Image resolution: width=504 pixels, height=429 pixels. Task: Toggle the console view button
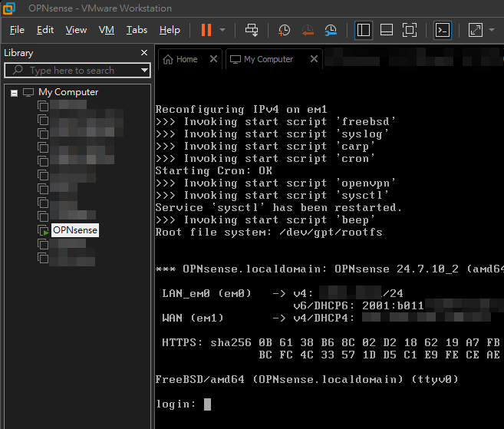click(443, 30)
